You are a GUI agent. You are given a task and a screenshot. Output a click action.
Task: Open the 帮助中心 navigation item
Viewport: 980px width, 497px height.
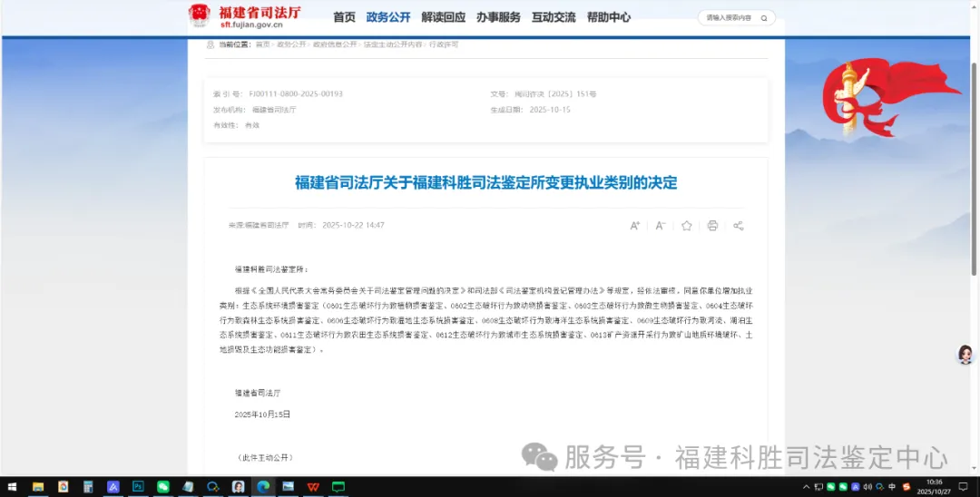coord(608,17)
